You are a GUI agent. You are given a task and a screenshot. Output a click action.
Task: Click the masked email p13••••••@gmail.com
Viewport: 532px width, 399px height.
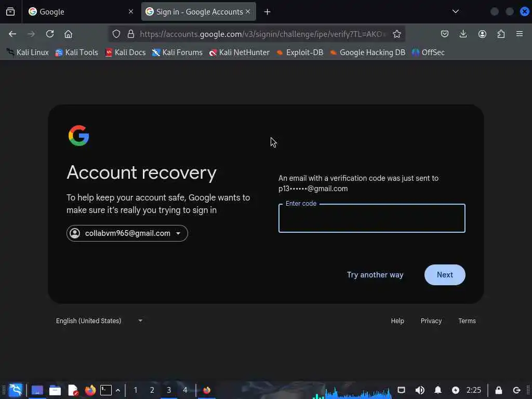pos(313,189)
